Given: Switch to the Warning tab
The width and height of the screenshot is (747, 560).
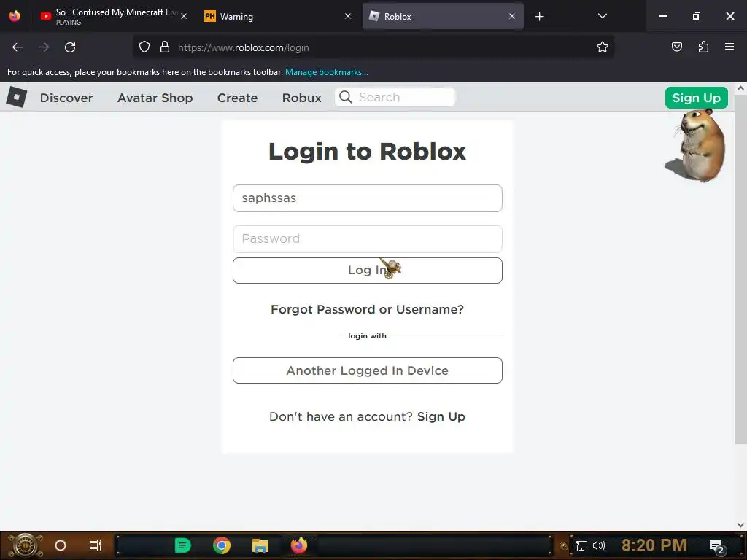Looking at the screenshot, I should [x=278, y=17].
